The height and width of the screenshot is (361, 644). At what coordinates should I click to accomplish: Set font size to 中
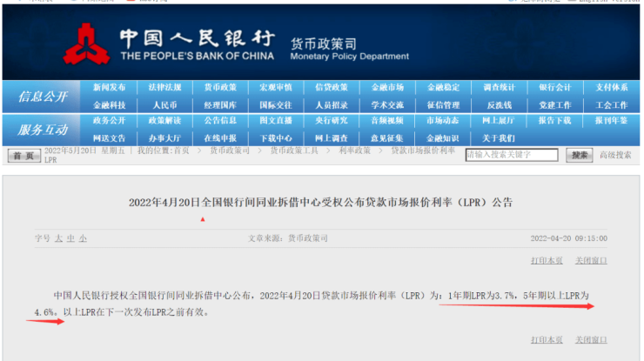tap(70, 238)
